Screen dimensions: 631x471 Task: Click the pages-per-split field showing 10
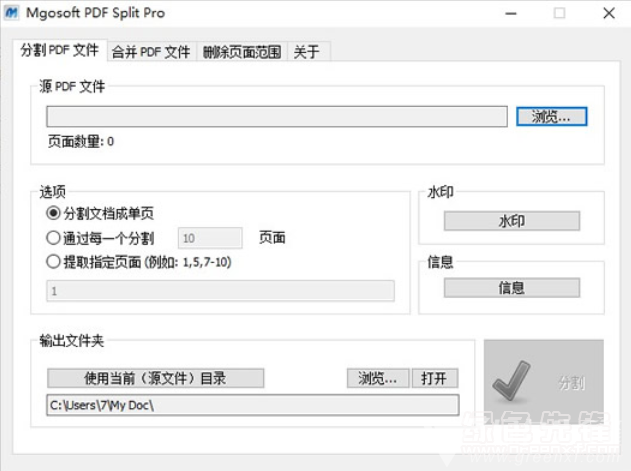tap(210, 238)
